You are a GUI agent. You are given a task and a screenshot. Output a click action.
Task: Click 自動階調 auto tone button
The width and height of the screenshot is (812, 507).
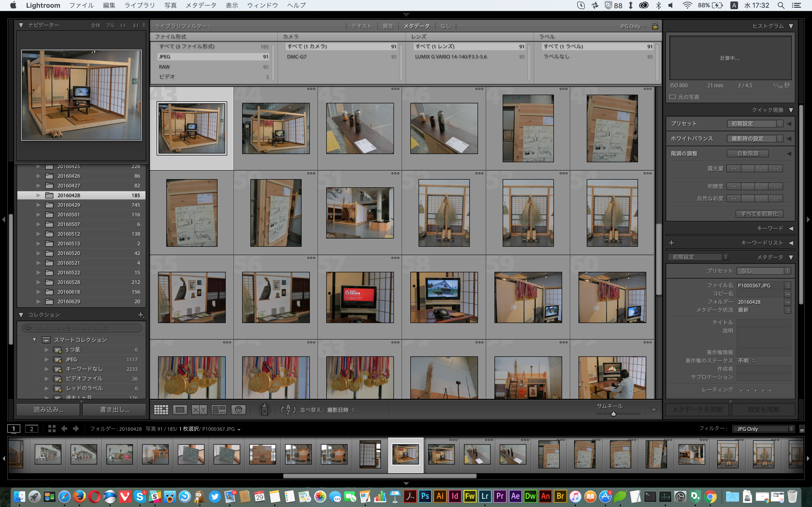(x=747, y=154)
